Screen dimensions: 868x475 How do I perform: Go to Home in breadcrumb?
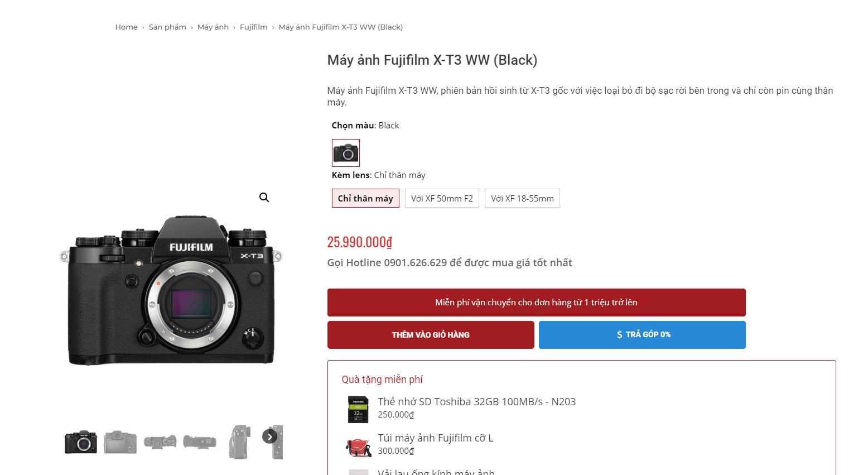[x=127, y=27]
